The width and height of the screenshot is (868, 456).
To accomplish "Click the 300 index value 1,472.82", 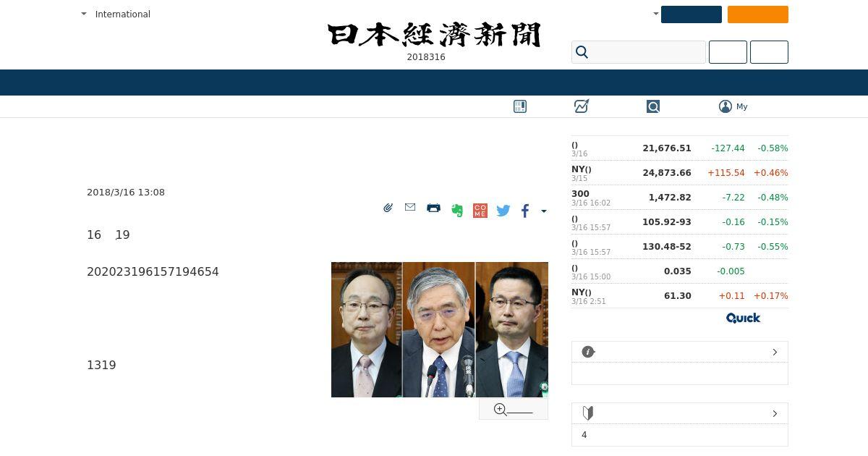I will (x=670, y=198).
